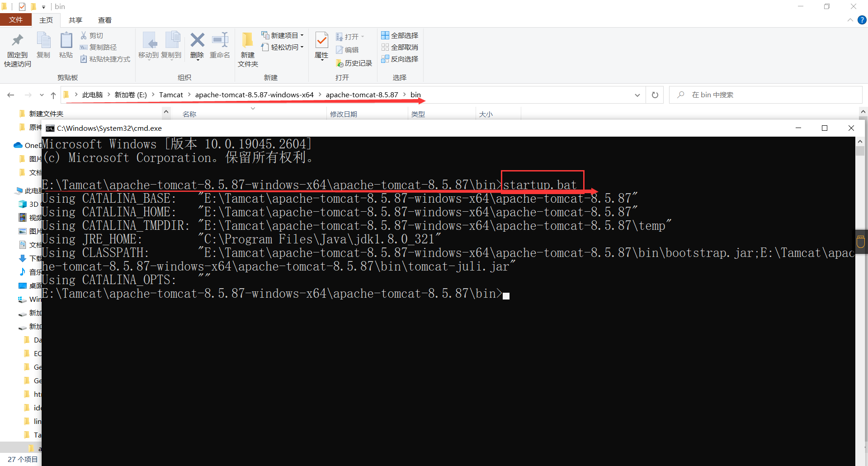Go up one folder level arrow
This screenshot has height=466, width=868.
pos(53,95)
